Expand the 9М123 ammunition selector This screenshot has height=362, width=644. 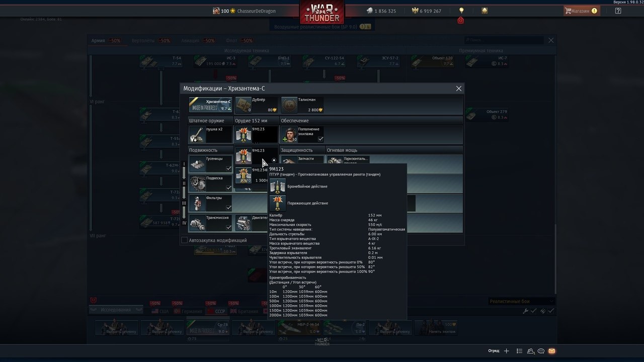point(256,134)
